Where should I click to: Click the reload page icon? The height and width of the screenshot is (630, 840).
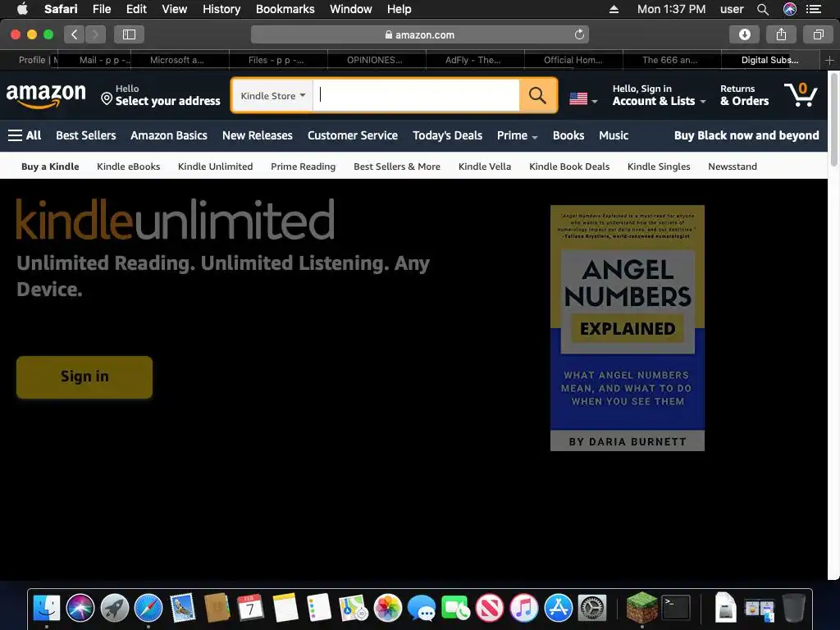pyautogui.click(x=579, y=34)
